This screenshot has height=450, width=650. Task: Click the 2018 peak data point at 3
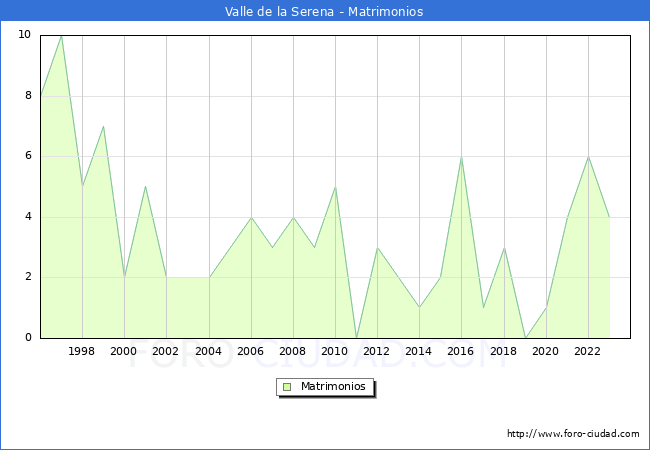click(x=504, y=248)
